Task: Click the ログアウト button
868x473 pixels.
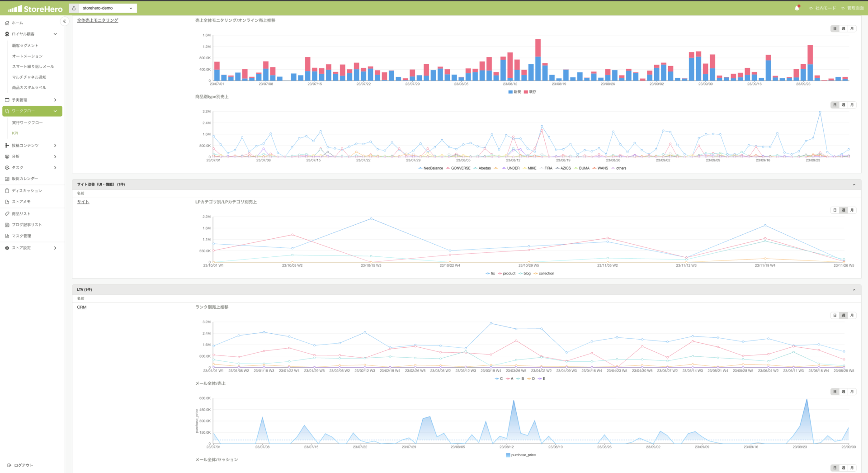Action: (x=20, y=465)
